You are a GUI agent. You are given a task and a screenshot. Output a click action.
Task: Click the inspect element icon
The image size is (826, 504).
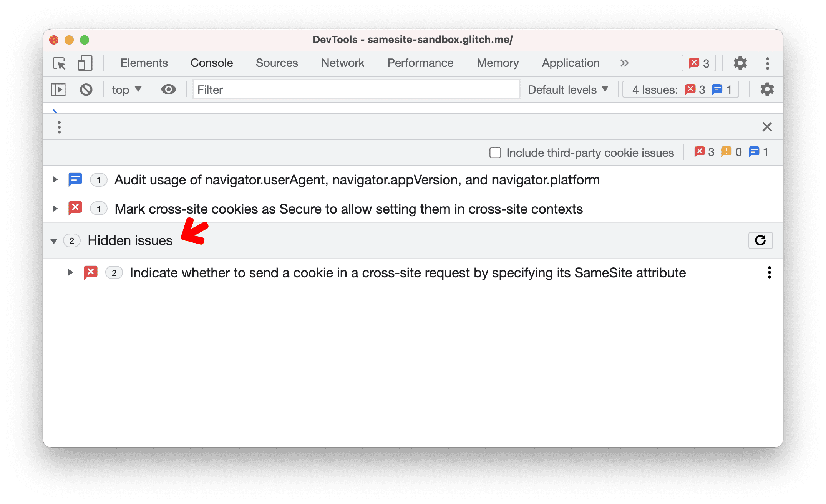(60, 63)
